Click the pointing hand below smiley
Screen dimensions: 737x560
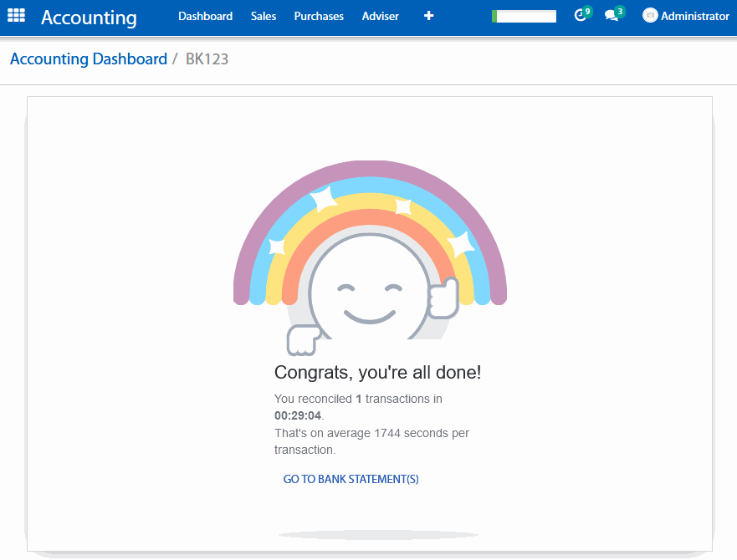tap(301, 339)
